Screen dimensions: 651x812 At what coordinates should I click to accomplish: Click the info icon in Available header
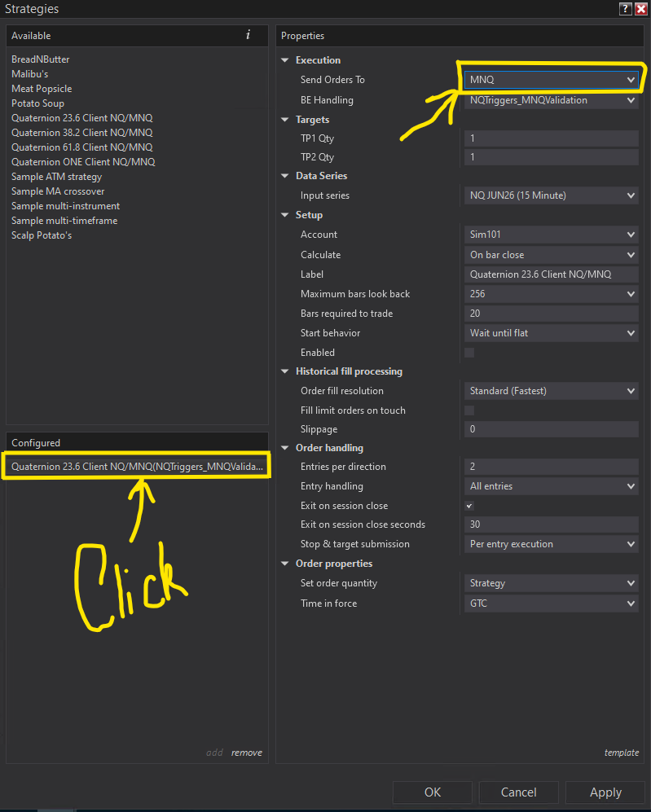pyautogui.click(x=248, y=35)
